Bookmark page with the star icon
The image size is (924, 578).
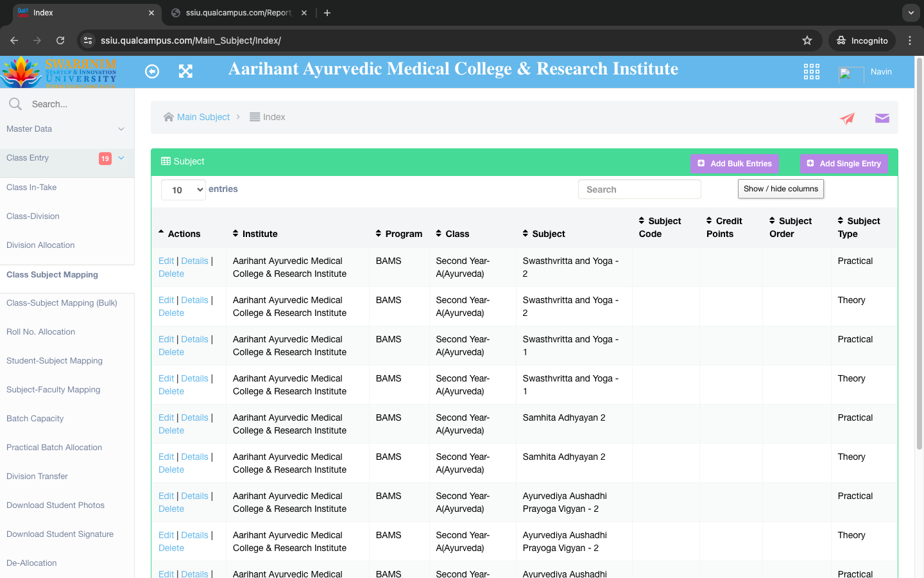tap(807, 40)
